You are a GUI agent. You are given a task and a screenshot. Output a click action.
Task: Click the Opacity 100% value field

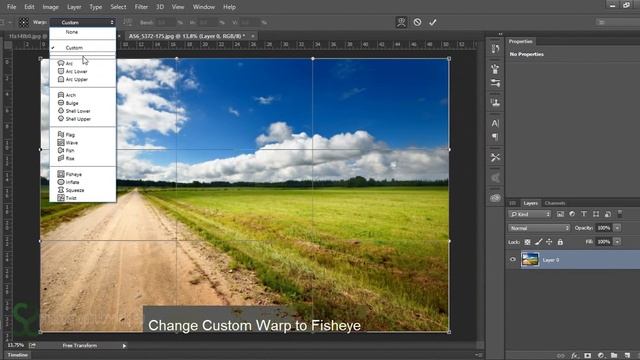(x=604, y=228)
